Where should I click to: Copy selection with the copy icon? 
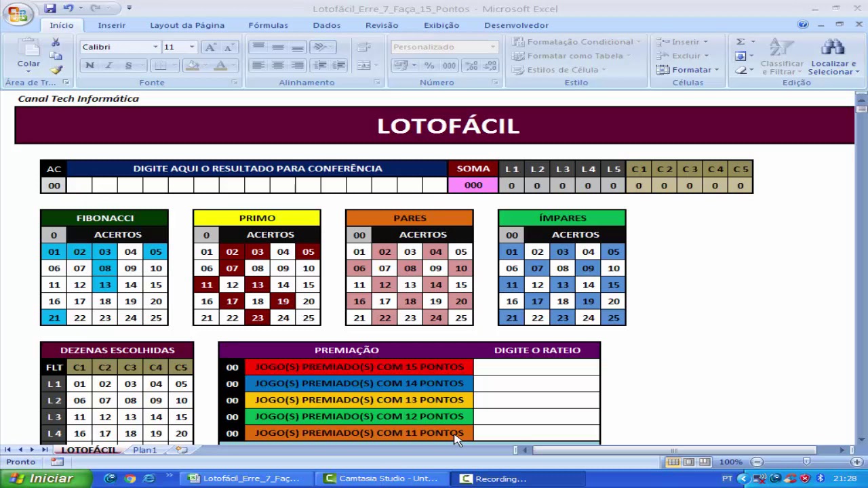pos(56,56)
